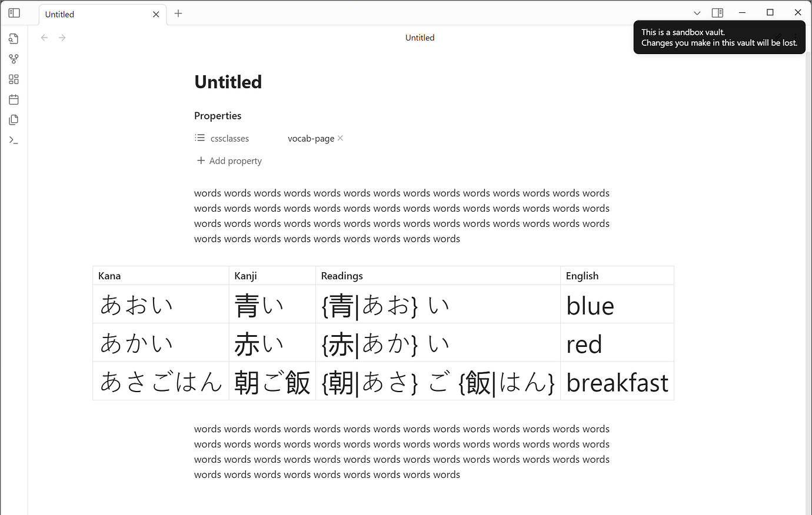Dismiss the sandbox vault notice

(719, 38)
